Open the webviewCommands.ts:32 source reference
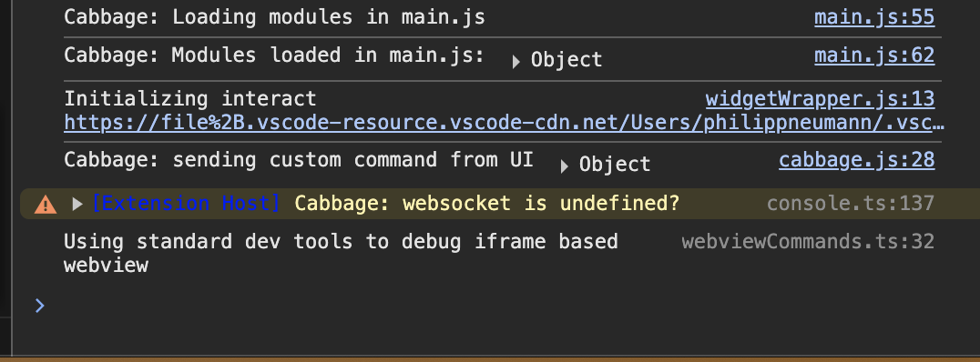Screen dimensions: 980x362 point(808,242)
